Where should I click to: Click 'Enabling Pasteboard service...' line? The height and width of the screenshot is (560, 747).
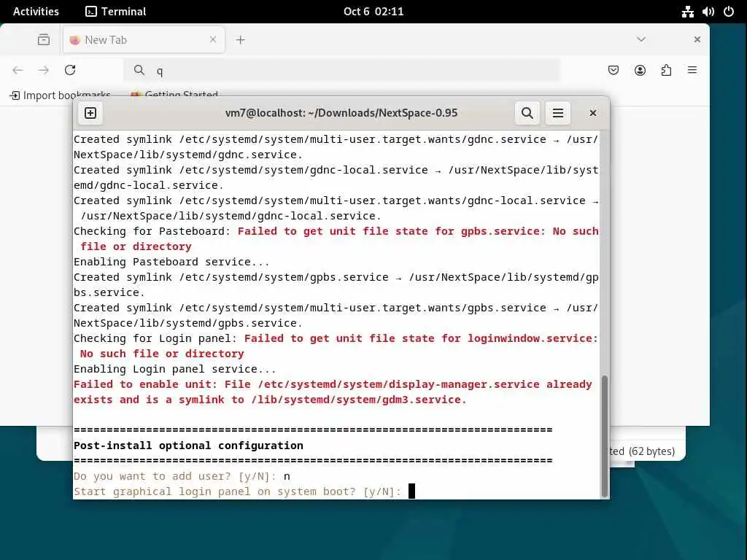click(171, 262)
